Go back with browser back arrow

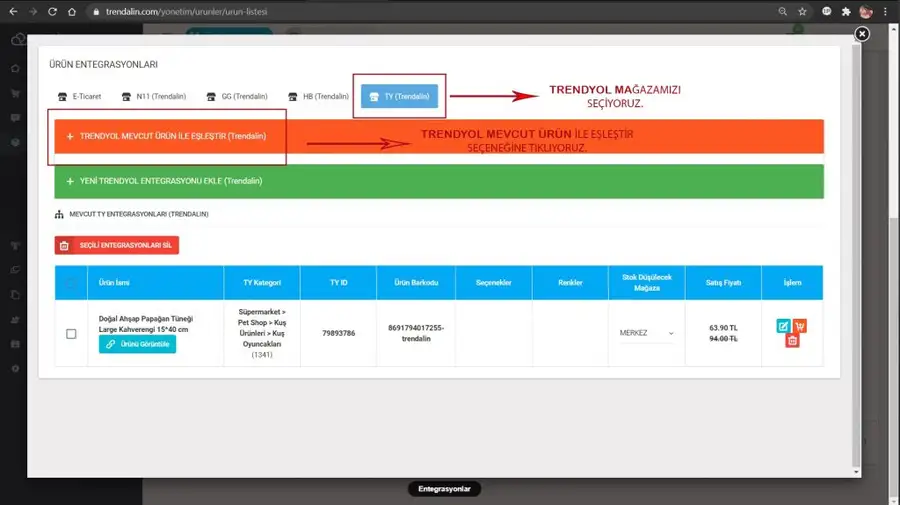[x=13, y=11]
